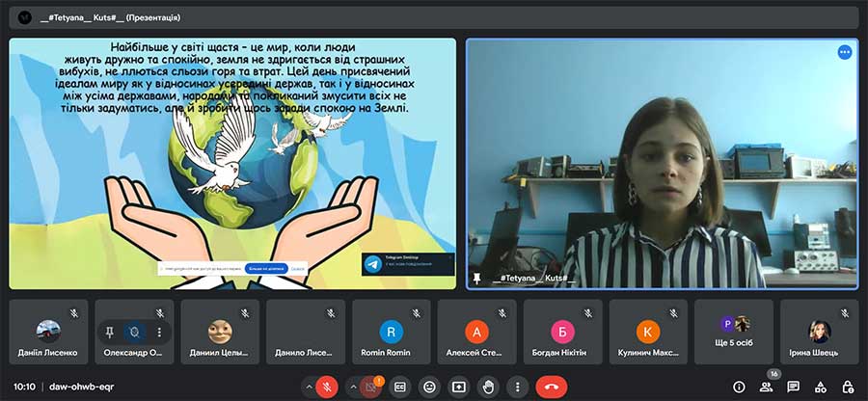
Task: Raise your hand
Action: point(488,387)
